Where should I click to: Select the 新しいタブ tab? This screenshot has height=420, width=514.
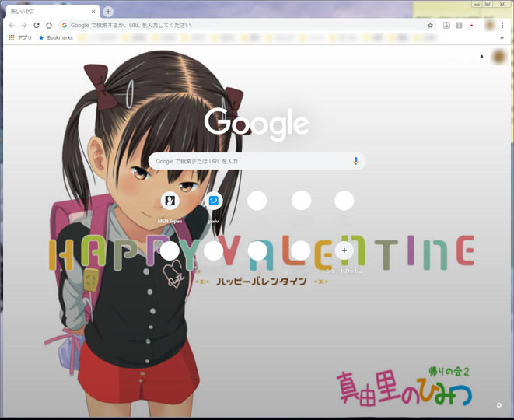(x=52, y=12)
